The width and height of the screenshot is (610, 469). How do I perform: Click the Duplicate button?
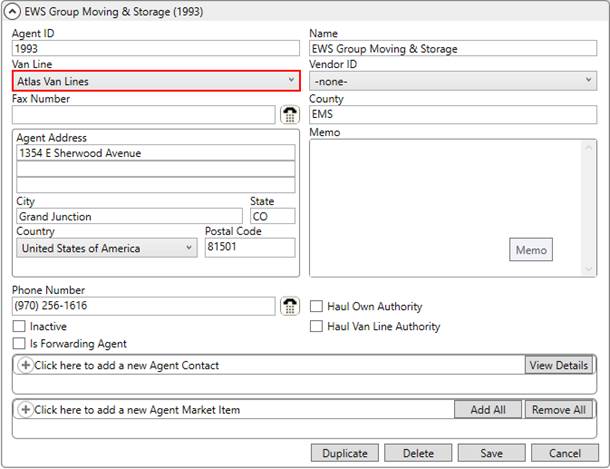tap(345, 453)
